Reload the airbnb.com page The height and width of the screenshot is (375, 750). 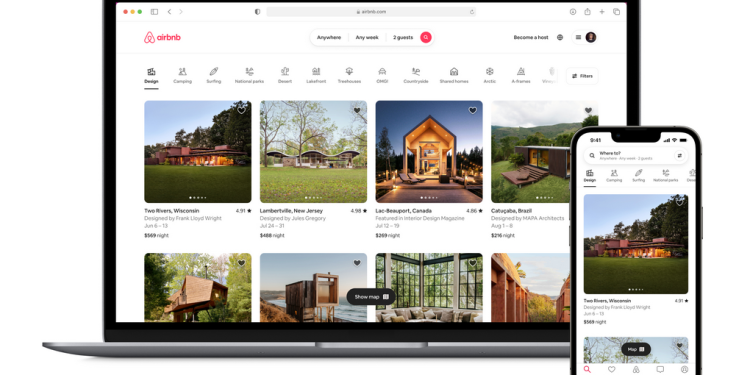pos(472,11)
